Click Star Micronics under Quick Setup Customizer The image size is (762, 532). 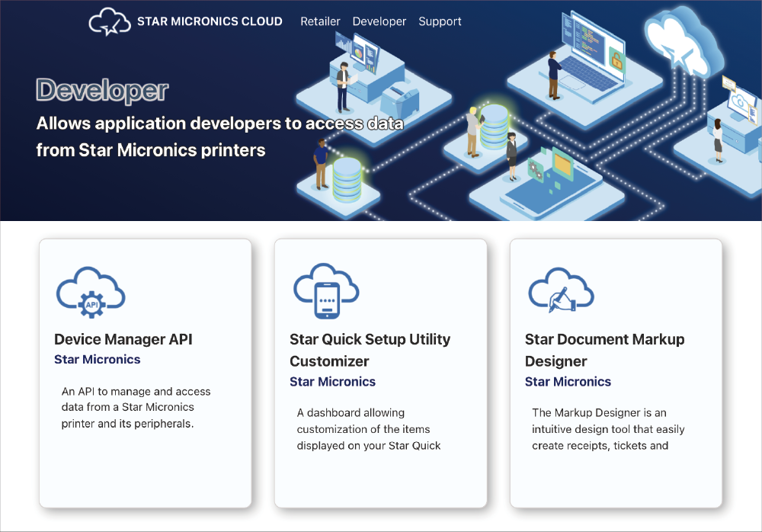coord(333,381)
